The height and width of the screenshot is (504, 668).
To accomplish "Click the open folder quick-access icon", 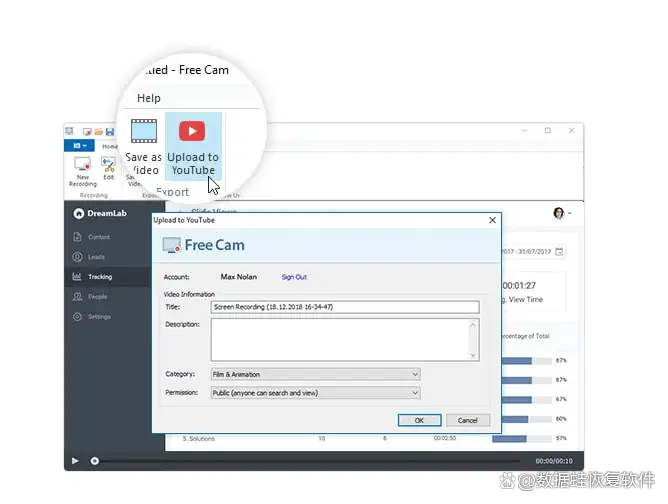I will [98, 132].
